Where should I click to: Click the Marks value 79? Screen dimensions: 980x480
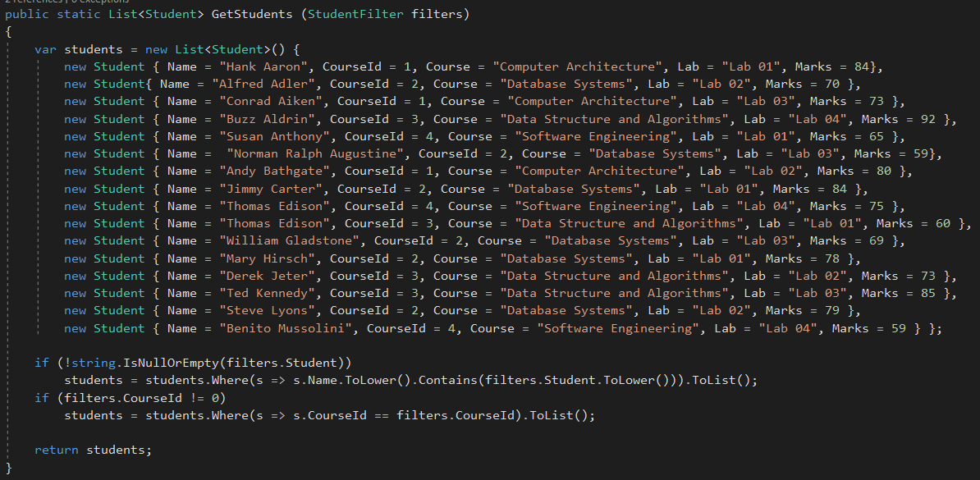[x=832, y=311]
